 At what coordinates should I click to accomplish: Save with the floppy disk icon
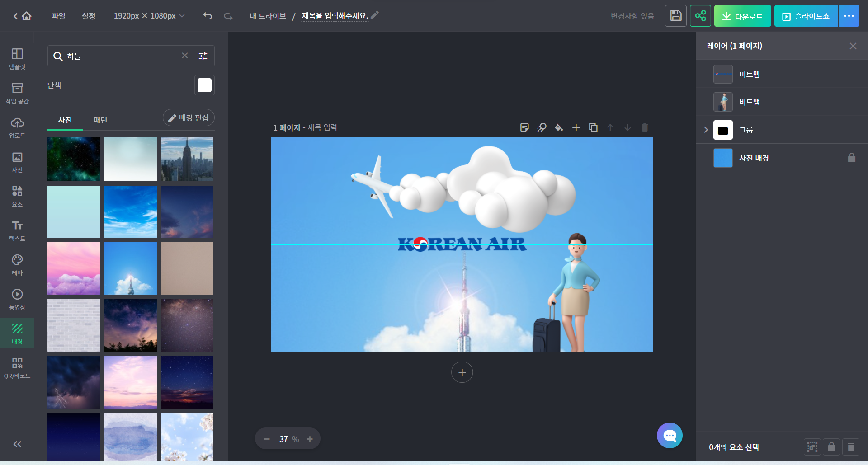pos(676,16)
